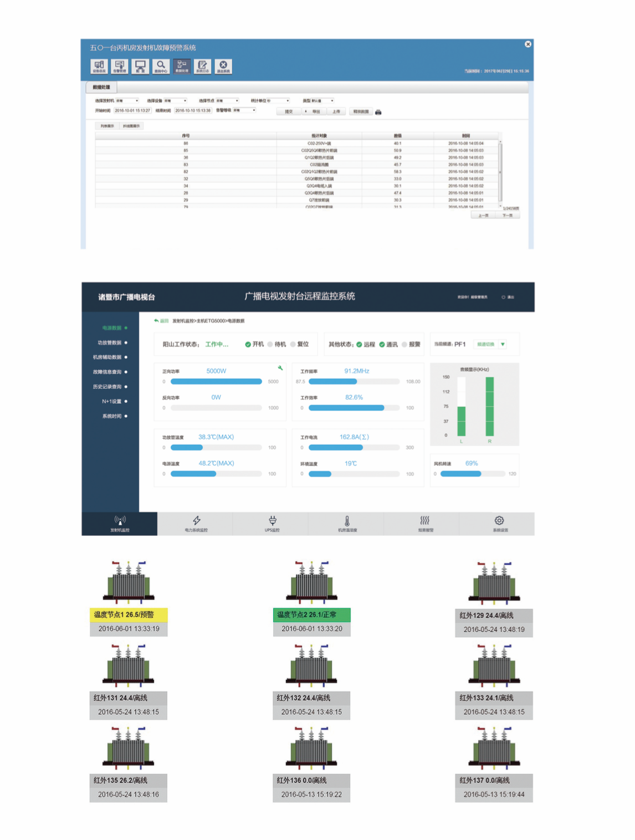Open 系统日志 log icon in toolbar
This screenshot has width=635, height=840.
tap(202, 66)
